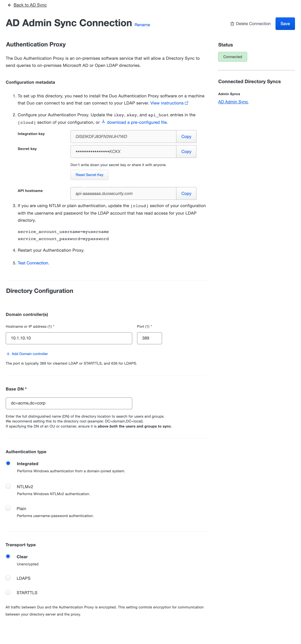301x644 pixels.
Task: Edit the Base DN input field
Action: tap(69, 403)
